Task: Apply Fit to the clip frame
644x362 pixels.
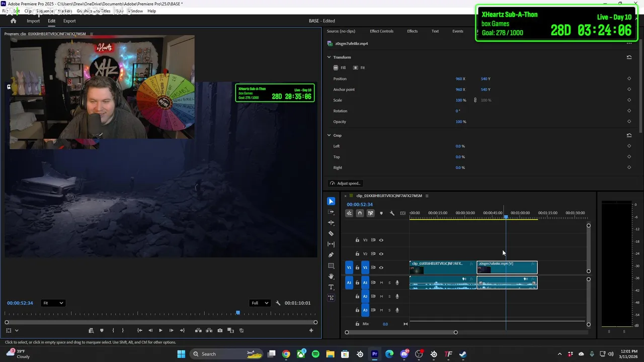Action: 359,68
